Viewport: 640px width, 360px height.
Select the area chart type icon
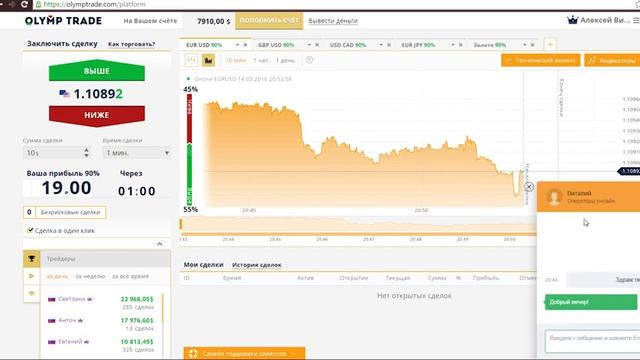(x=208, y=60)
